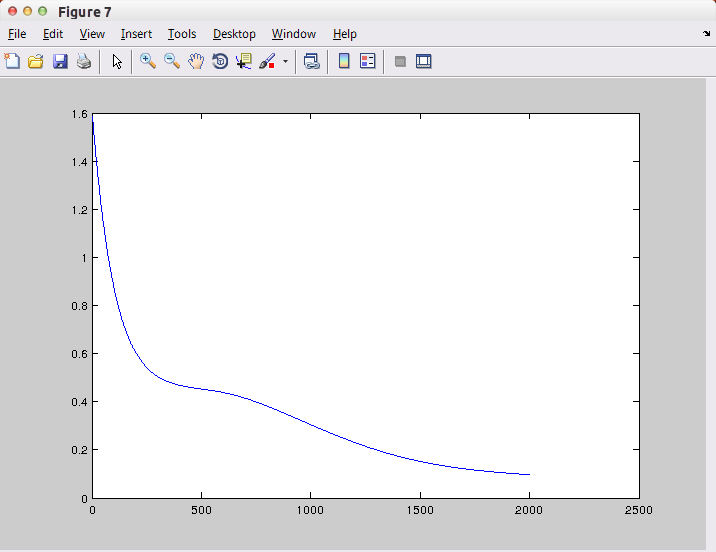The height and width of the screenshot is (552, 716).
Task: Click the y-axis label 1.2
Action: [79, 210]
